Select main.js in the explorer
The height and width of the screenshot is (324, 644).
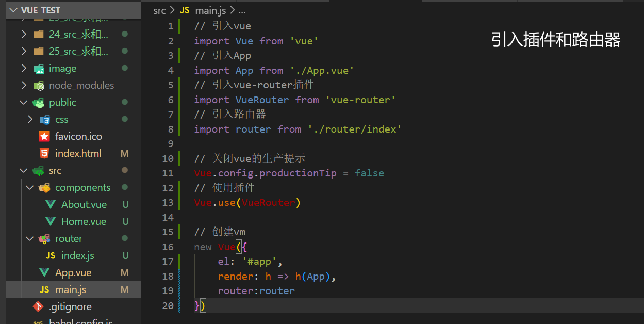(x=71, y=289)
